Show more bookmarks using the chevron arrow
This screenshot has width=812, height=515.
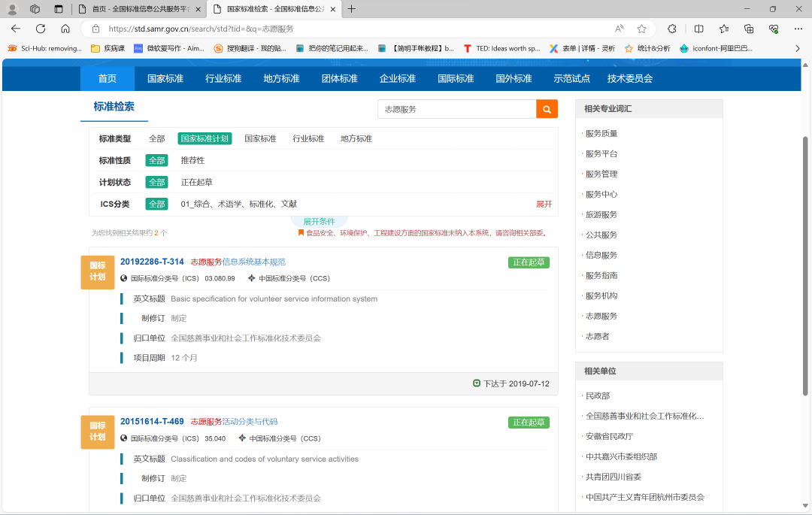[x=798, y=48]
